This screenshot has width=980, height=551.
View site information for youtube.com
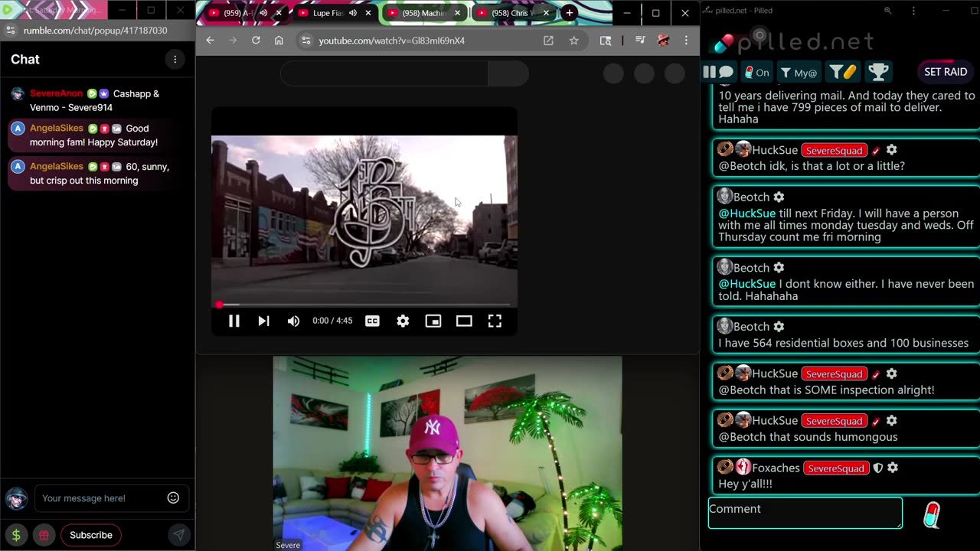click(x=306, y=41)
